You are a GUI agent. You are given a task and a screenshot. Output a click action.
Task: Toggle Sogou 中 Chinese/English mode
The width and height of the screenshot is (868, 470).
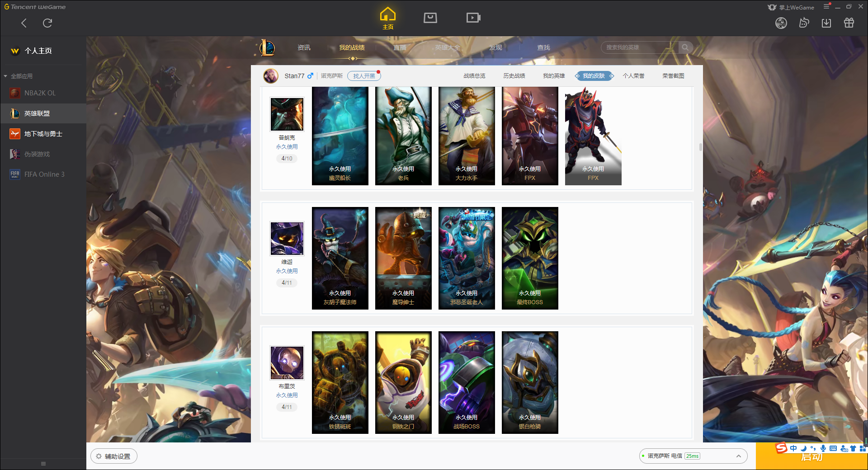793,448
